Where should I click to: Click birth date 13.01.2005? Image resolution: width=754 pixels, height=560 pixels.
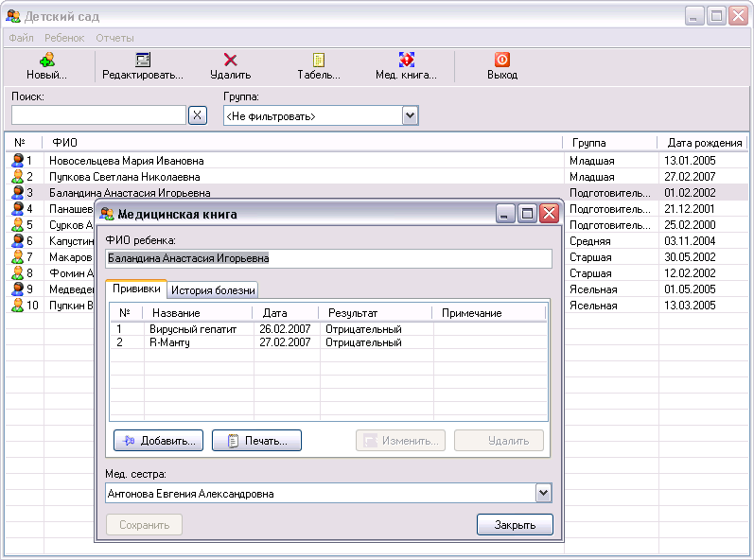(x=690, y=161)
